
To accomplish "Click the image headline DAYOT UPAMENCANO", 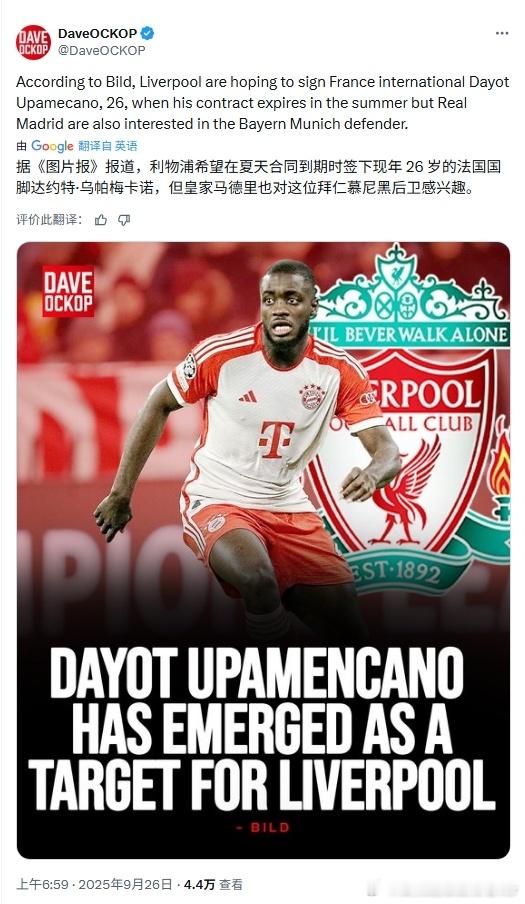I will coord(257,673).
